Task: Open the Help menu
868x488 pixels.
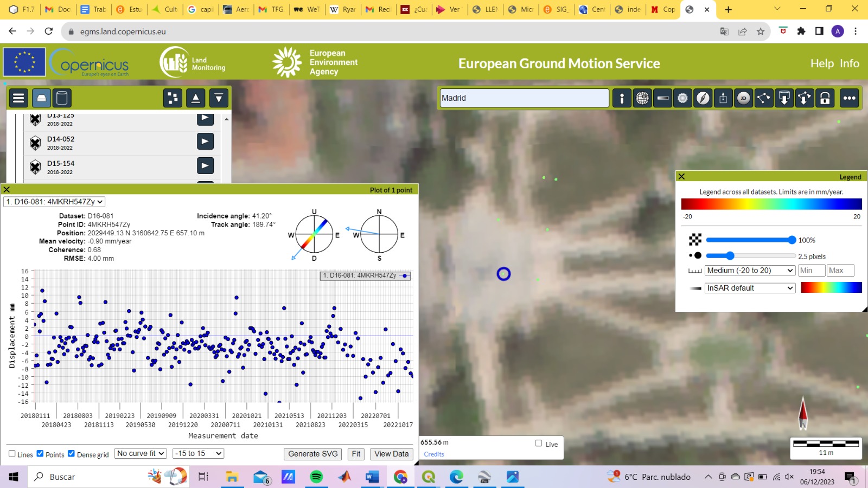Action: tap(822, 63)
